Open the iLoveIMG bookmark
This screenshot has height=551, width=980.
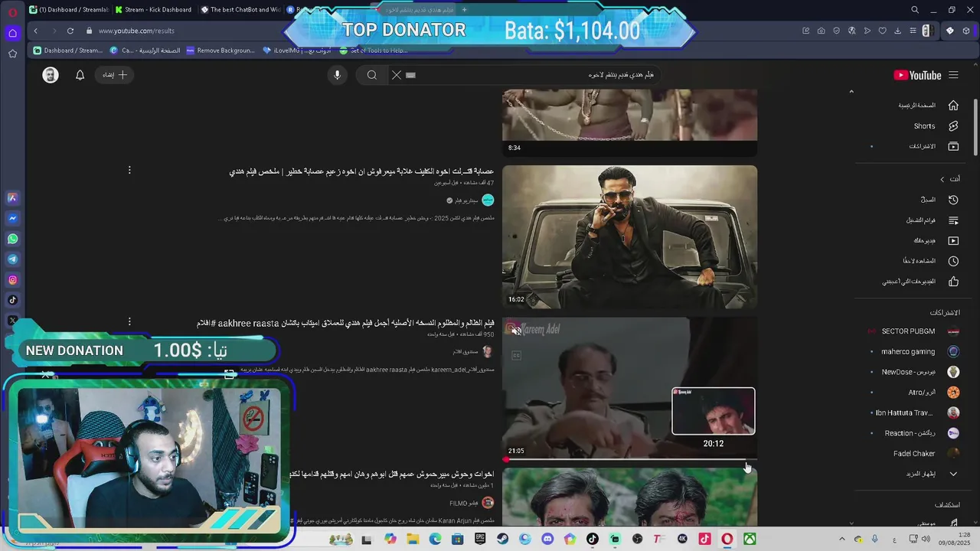pyautogui.click(x=297, y=51)
